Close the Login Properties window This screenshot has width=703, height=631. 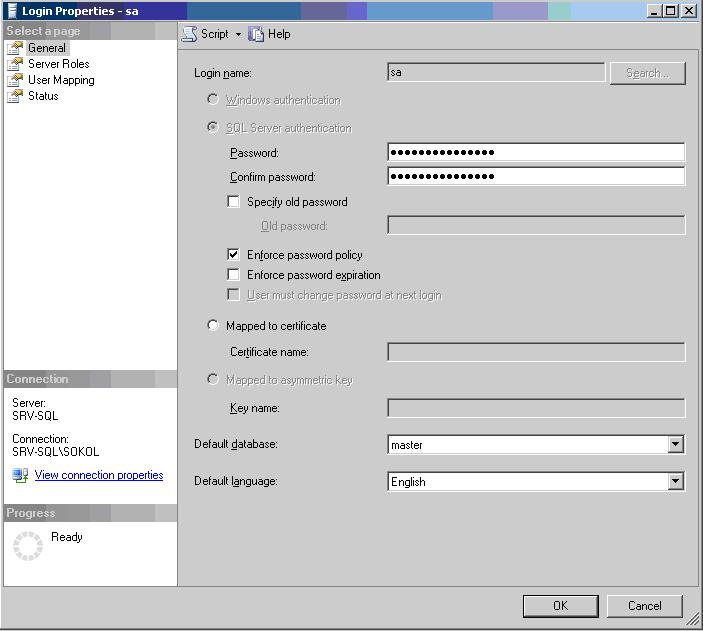[x=689, y=11]
